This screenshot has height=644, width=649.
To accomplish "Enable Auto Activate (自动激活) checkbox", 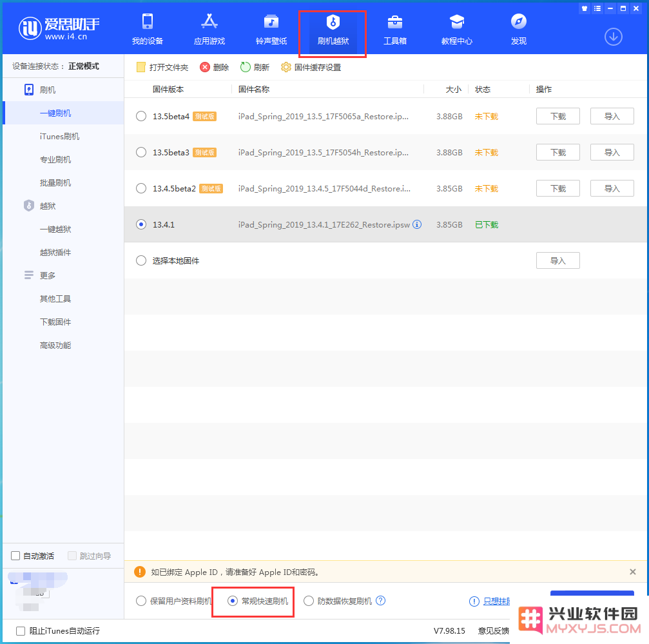I will point(15,556).
